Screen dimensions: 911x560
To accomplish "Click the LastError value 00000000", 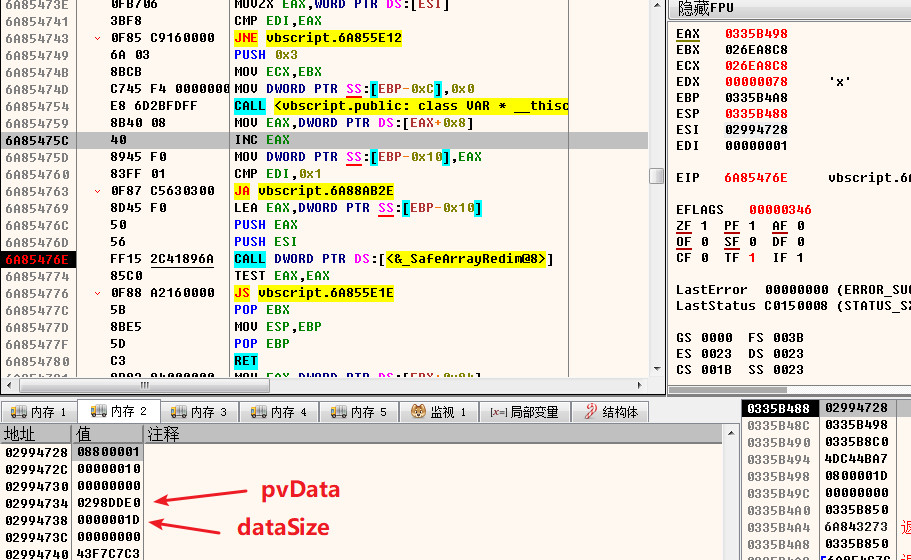I will (x=797, y=290).
